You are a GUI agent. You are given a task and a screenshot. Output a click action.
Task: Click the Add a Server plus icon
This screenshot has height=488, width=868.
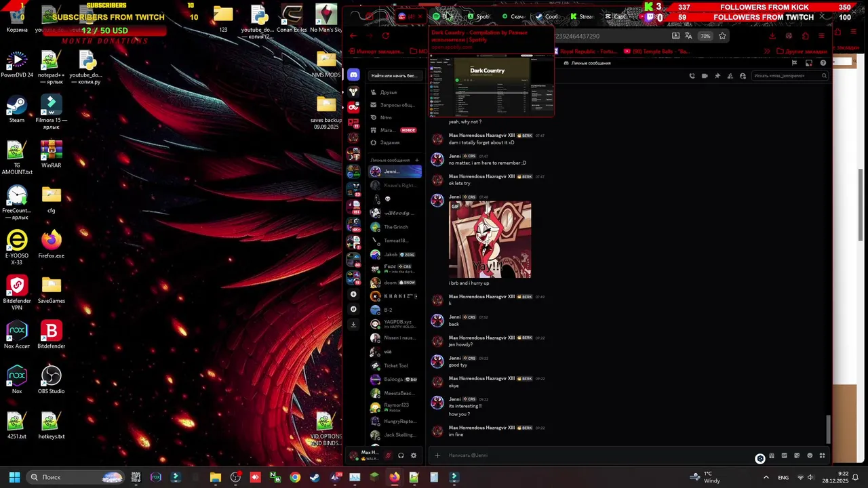coord(353,294)
